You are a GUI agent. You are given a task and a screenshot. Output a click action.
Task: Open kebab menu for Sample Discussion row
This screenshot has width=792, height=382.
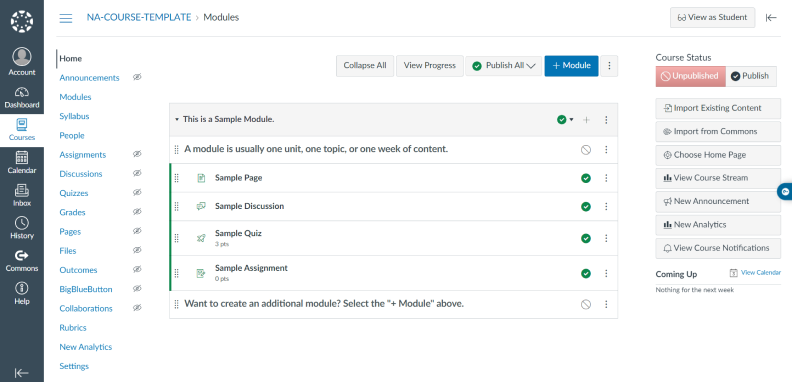click(x=606, y=206)
